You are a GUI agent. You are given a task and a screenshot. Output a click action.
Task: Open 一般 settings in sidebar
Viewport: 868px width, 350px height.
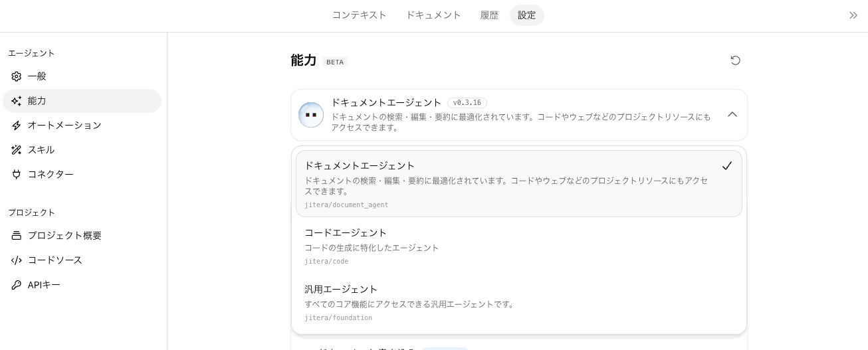[82, 76]
